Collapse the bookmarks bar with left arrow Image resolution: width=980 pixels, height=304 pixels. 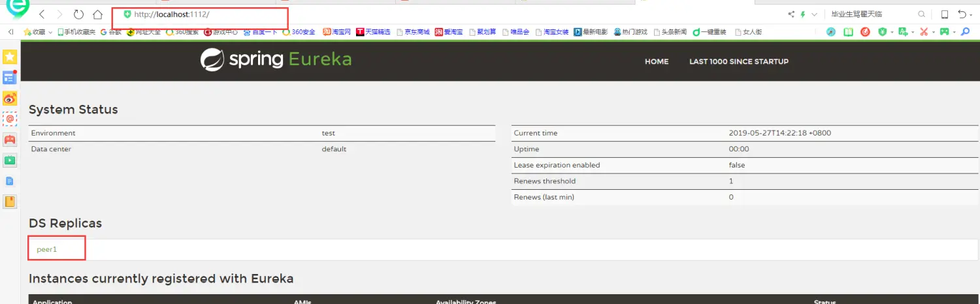[x=10, y=31]
